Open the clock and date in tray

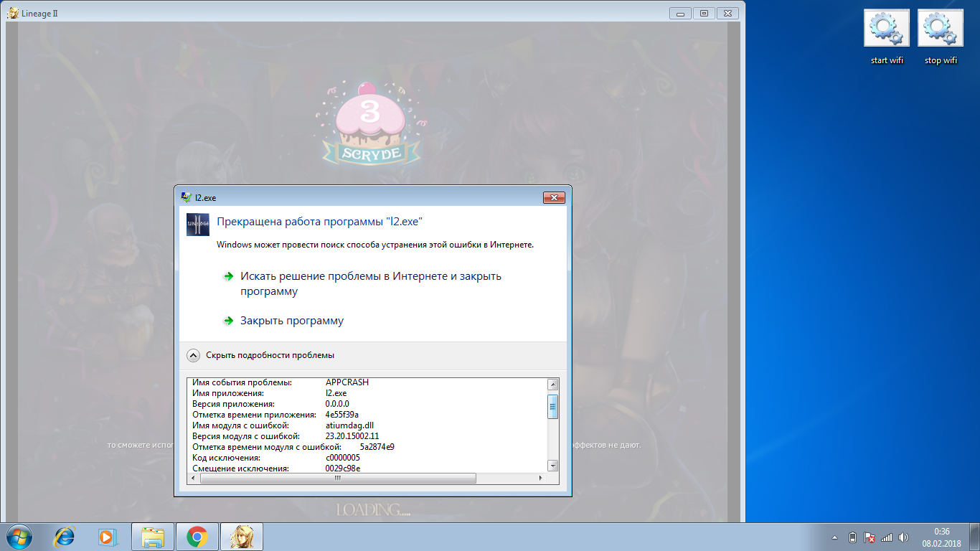pyautogui.click(x=942, y=537)
